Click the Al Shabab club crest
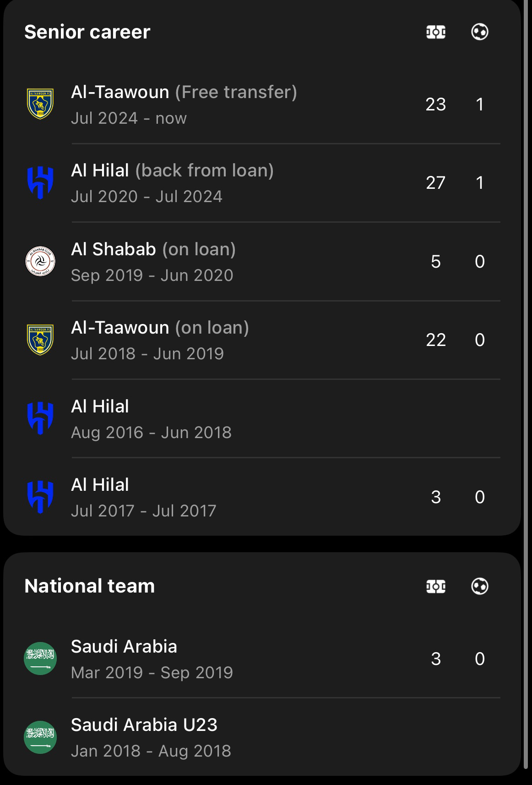 (40, 261)
